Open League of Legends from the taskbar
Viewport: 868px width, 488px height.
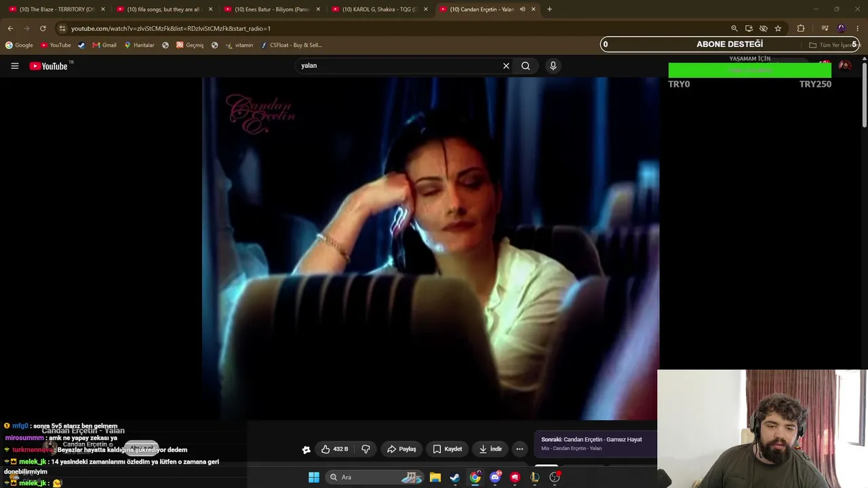(x=535, y=477)
